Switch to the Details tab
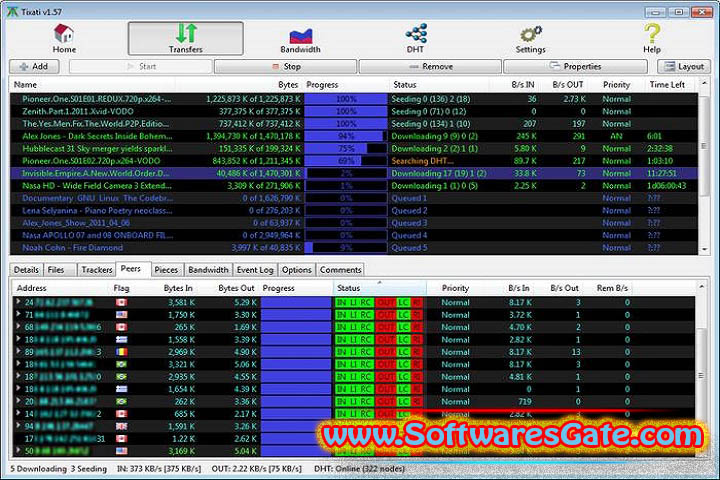 (x=26, y=270)
